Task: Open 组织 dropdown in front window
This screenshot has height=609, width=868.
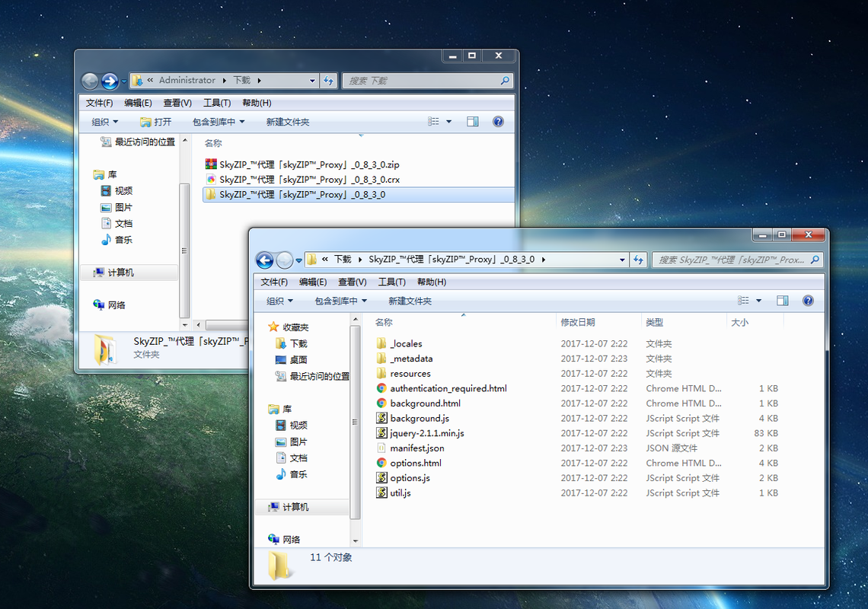Action: [x=279, y=301]
